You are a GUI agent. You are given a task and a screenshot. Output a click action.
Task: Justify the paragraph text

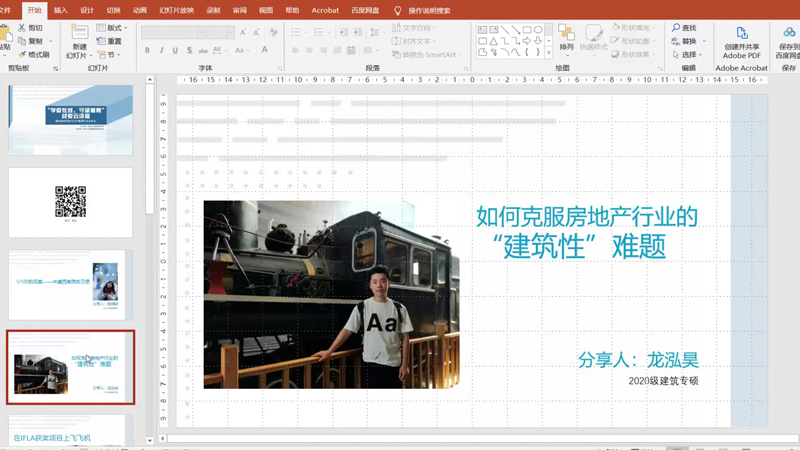tap(337, 50)
